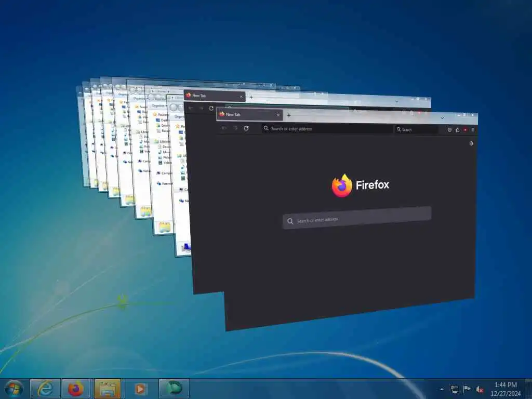Launch Windows Media Player from taskbar
The image size is (532, 399).
140,389
